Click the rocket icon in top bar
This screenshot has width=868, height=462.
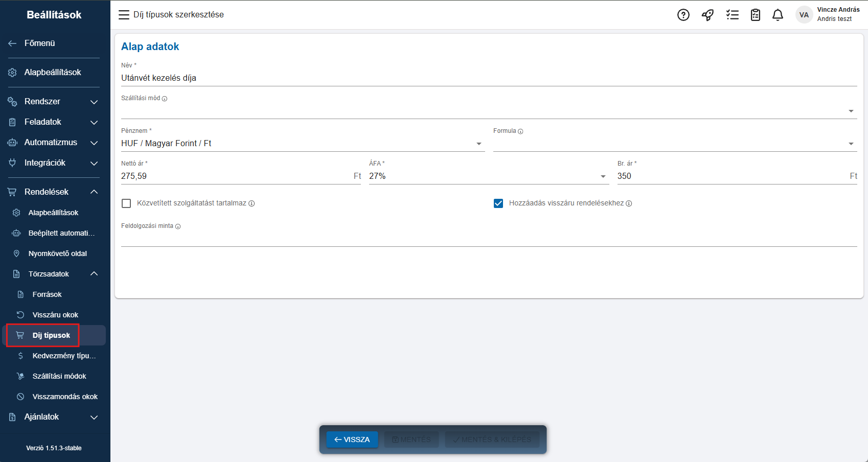[707, 15]
